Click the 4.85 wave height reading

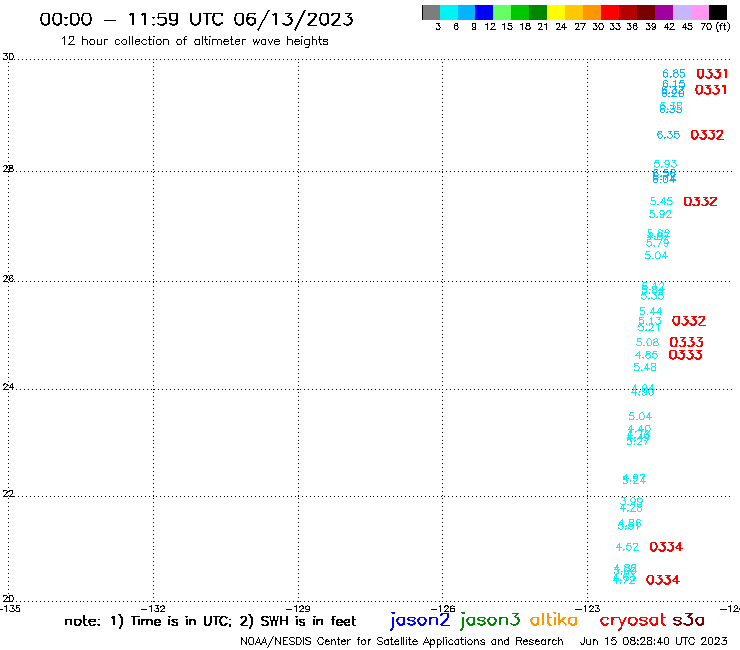(647, 355)
